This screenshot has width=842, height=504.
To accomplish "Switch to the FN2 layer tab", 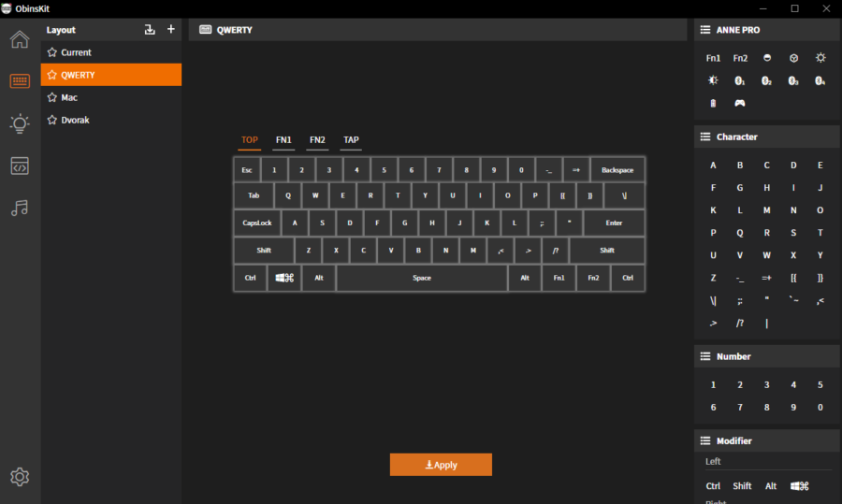I will [x=317, y=139].
